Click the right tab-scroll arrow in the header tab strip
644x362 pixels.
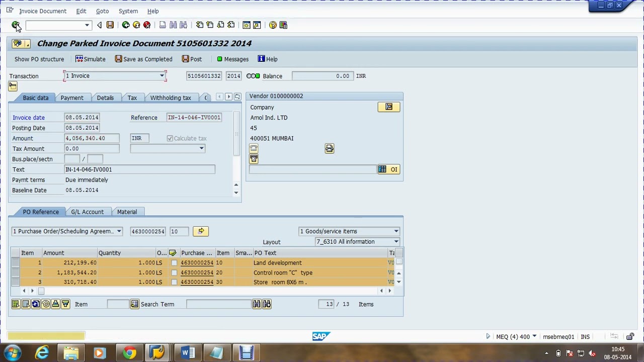point(228,97)
